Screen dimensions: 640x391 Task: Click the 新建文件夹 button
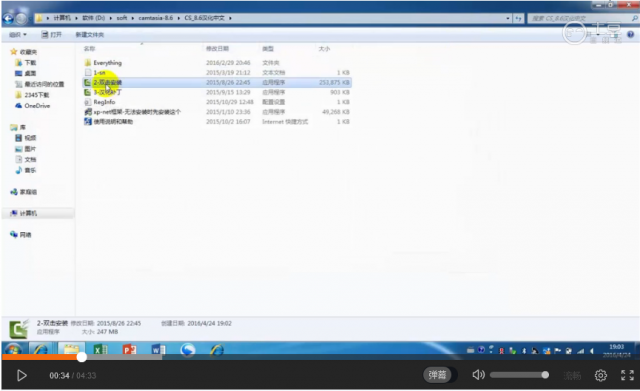[90, 35]
